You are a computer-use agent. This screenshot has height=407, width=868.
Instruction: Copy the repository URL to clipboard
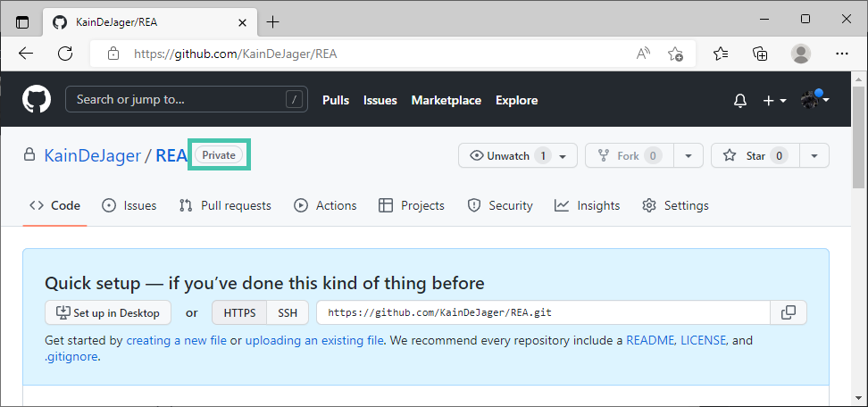click(789, 312)
